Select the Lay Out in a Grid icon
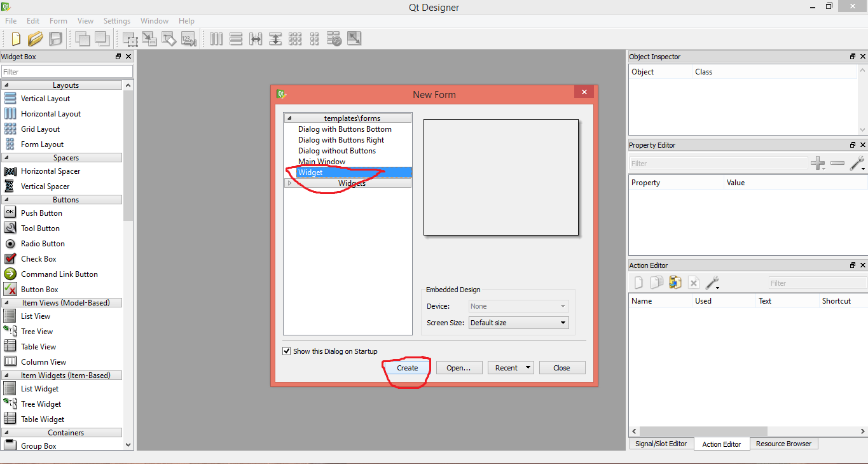The image size is (868, 464). coord(296,38)
